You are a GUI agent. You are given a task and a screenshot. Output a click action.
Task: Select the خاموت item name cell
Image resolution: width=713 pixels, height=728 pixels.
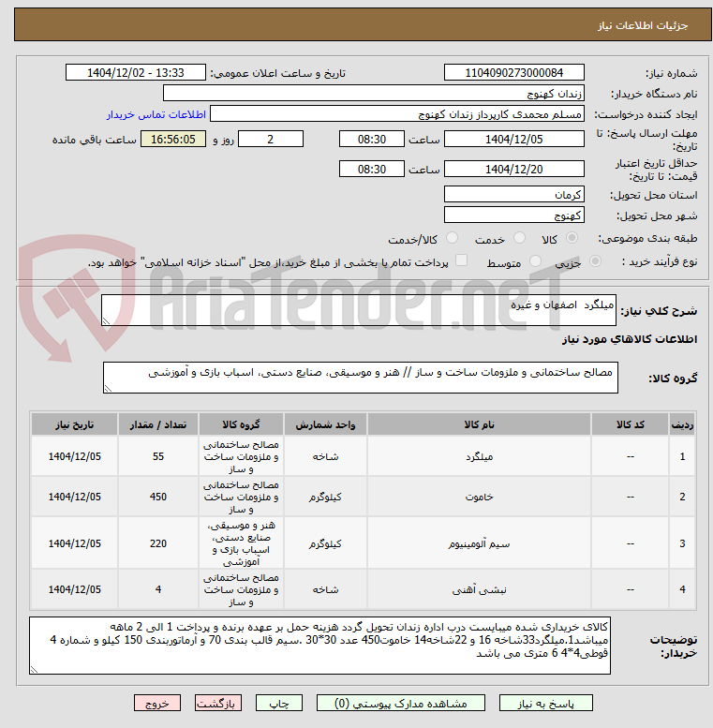coord(479,497)
